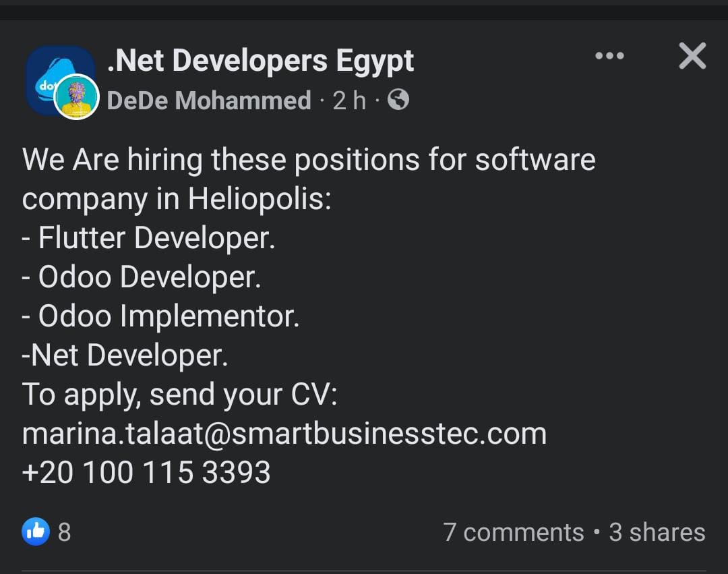The image size is (728, 574).
Task: Open the post's three-dot options menu
Action: point(609,56)
